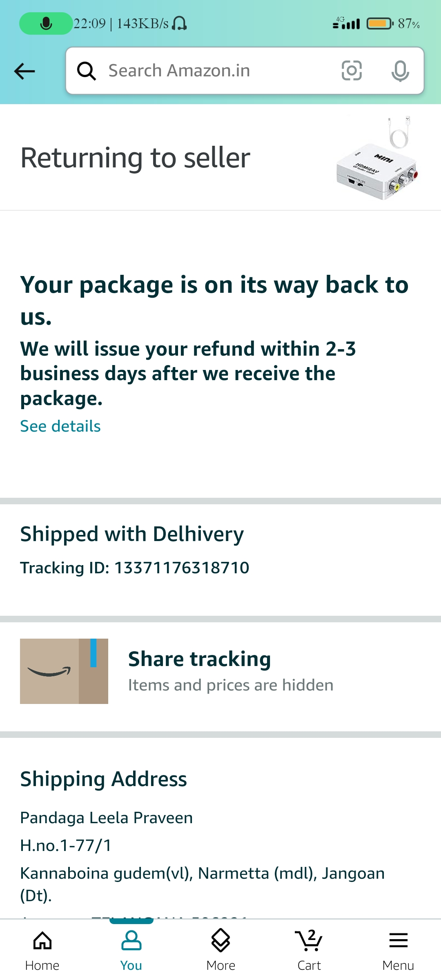Screen dimensions: 441x980
Task: Open the You account tab
Action: point(131,949)
